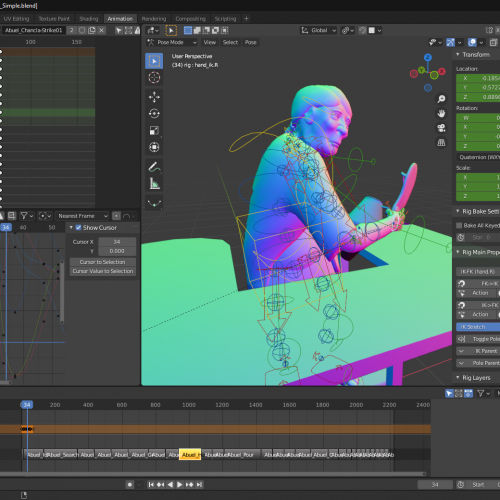Open the Global orientation dropdown

tap(318, 31)
